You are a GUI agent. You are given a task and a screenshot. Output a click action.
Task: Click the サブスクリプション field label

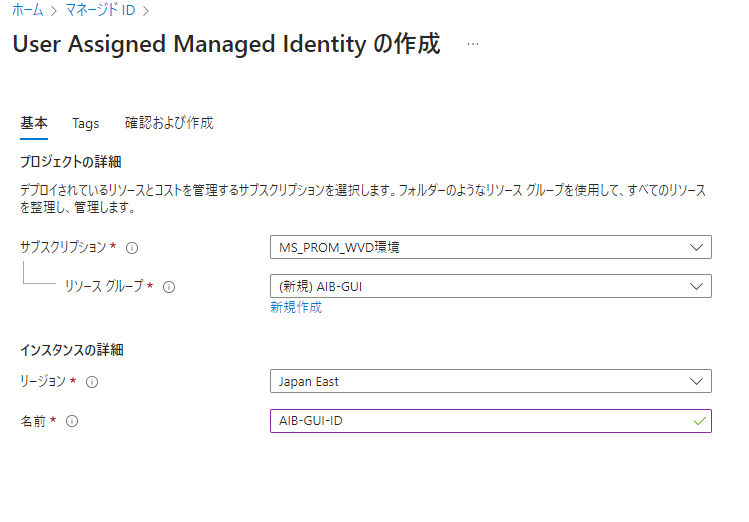pyautogui.click(x=63, y=247)
